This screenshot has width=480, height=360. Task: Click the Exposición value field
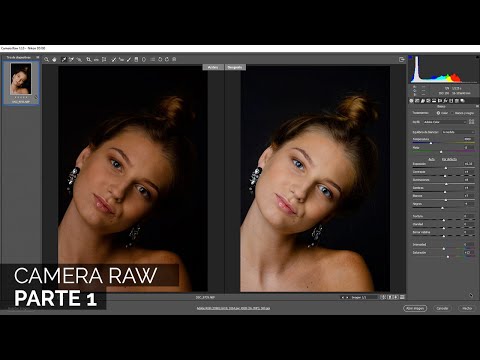click(468, 164)
